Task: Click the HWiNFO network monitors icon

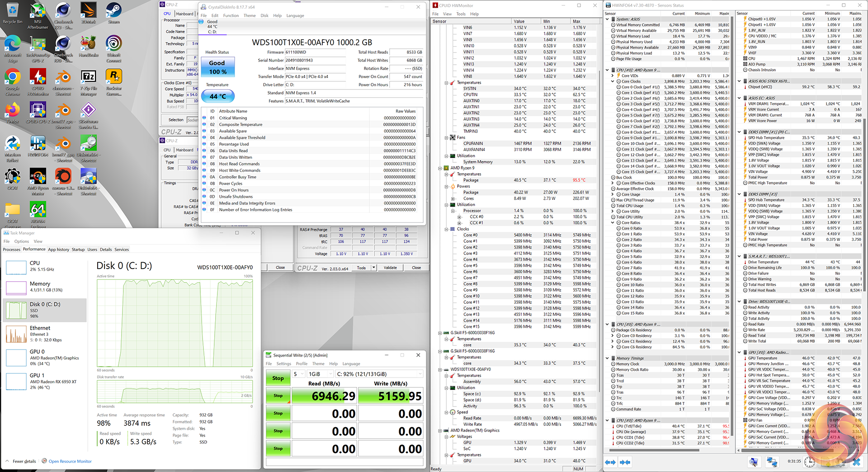Action: point(772,462)
